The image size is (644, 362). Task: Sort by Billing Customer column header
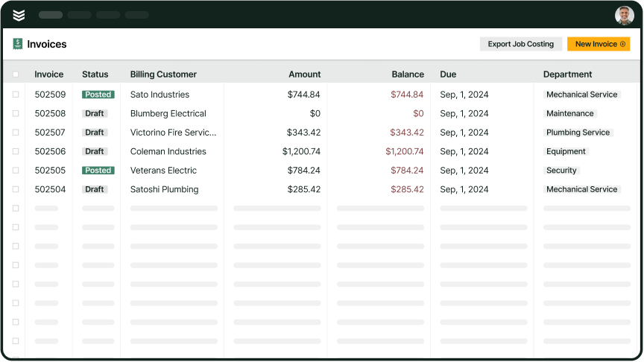point(163,74)
